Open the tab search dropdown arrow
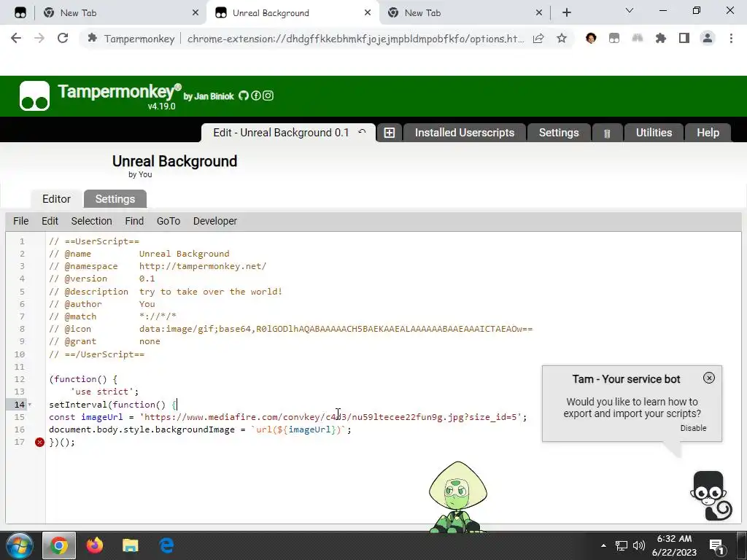The width and height of the screenshot is (747, 560). coord(630,10)
